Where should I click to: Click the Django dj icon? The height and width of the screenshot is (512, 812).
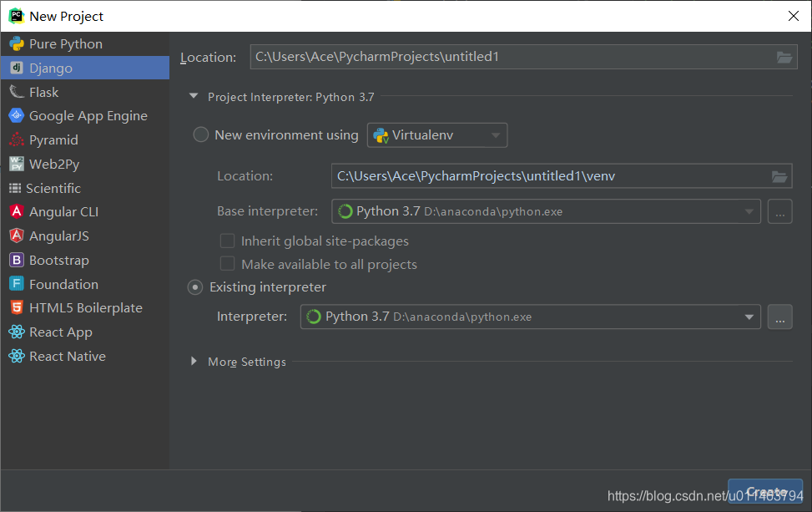coord(17,68)
